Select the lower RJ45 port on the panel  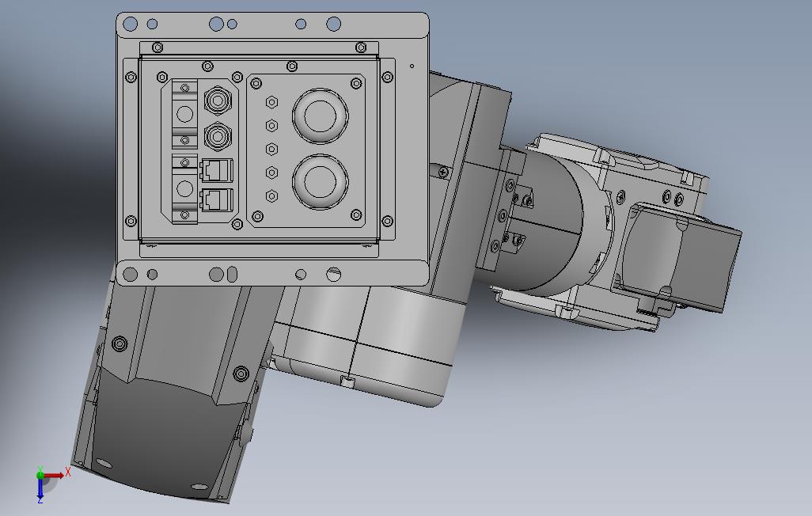pyautogui.click(x=216, y=199)
